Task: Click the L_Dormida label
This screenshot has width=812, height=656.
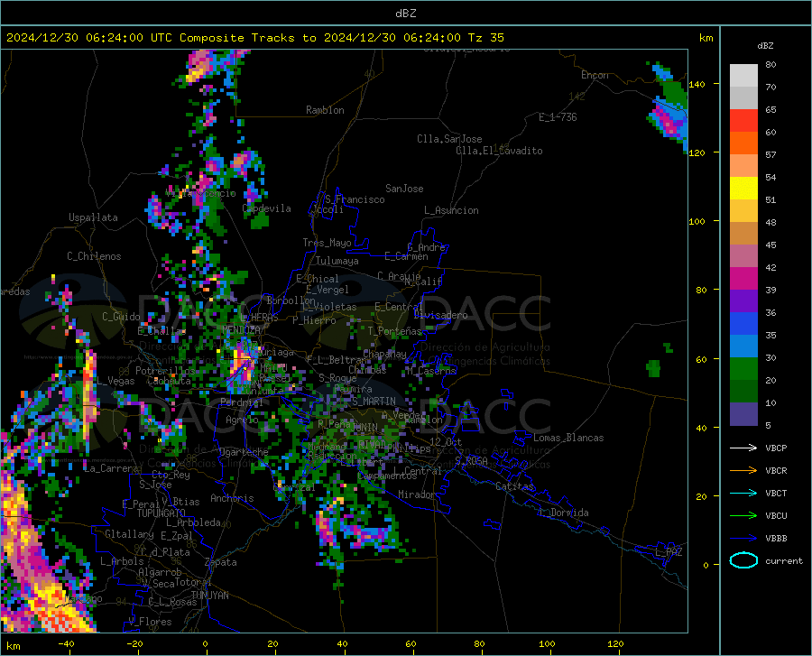Action: click(563, 513)
